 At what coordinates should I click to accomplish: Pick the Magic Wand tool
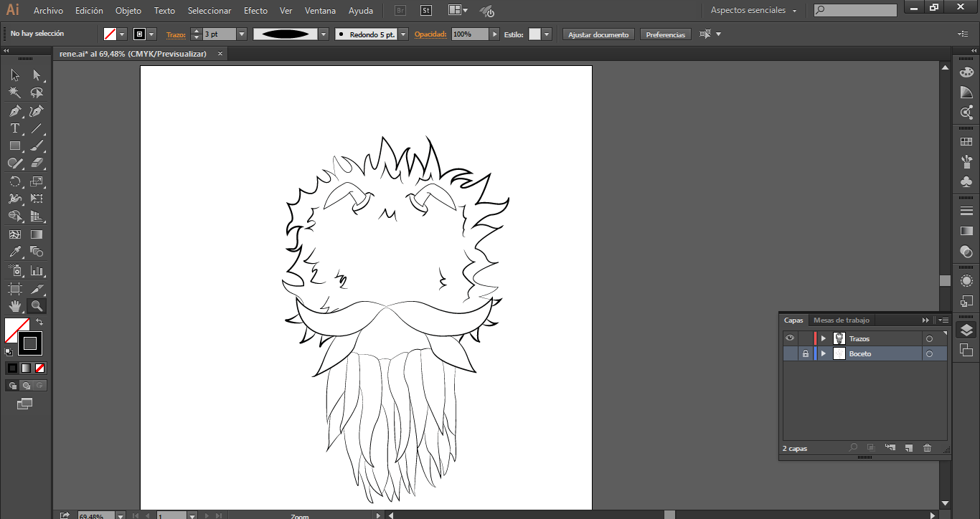(x=14, y=93)
